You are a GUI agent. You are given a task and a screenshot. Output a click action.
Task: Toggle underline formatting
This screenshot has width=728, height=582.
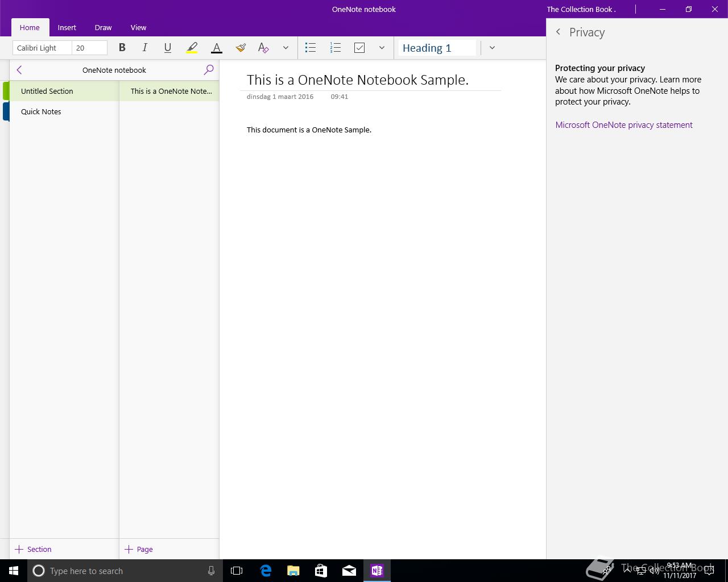[167, 48]
